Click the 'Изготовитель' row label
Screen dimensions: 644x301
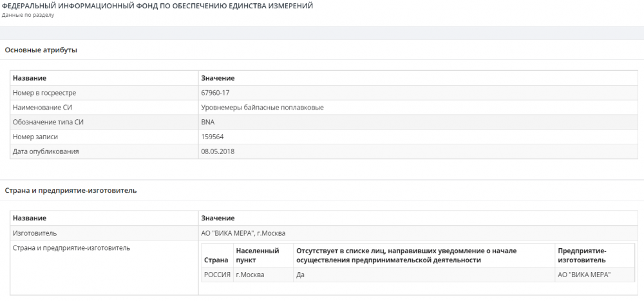coord(35,233)
